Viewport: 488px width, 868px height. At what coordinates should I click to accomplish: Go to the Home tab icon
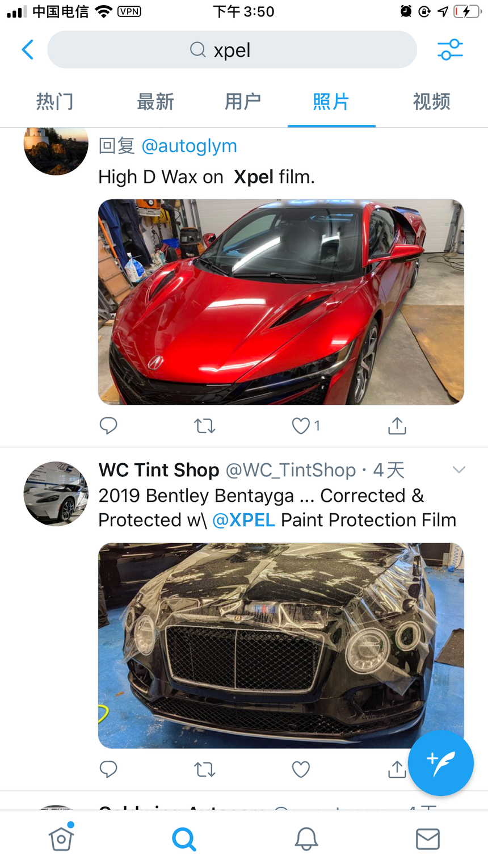tap(61, 838)
